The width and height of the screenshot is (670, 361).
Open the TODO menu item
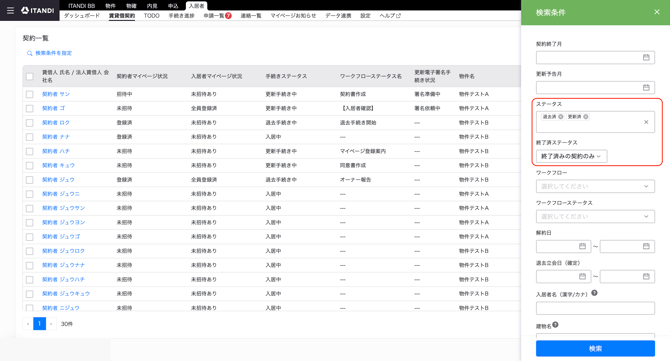coord(152,16)
